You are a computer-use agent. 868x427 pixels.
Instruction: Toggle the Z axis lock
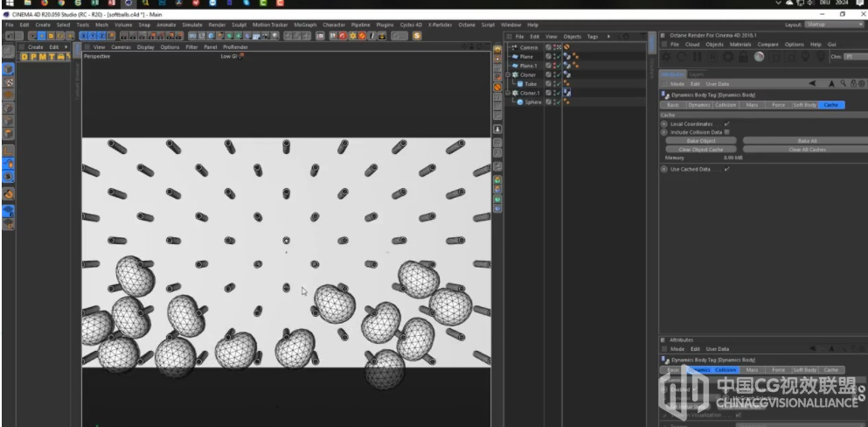tap(101, 36)
